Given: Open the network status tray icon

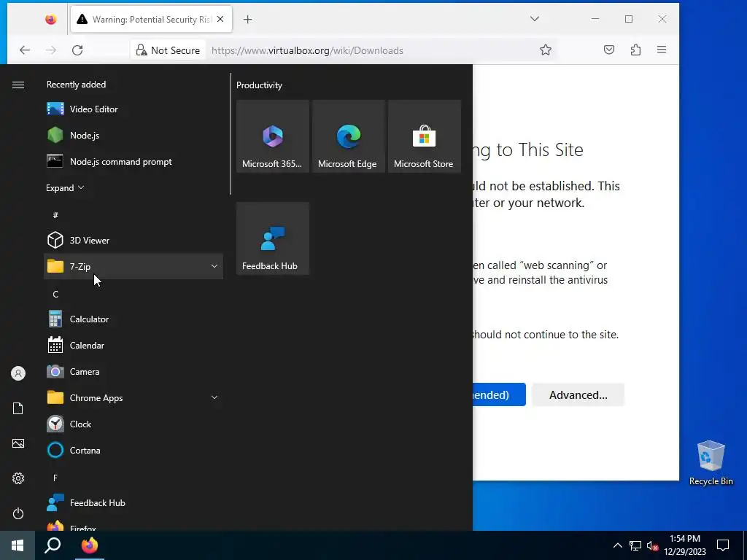Looking at the screenshot, I should (635, 545).
